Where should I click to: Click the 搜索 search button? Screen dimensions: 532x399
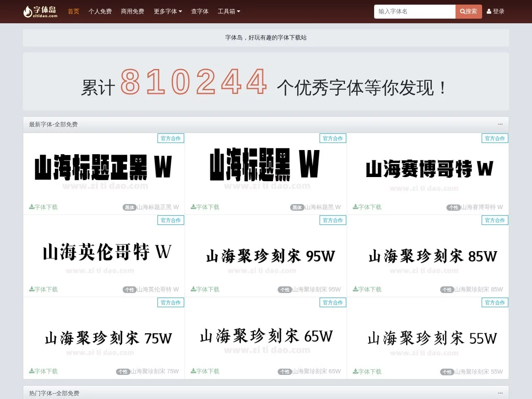[x=469, y=12]
